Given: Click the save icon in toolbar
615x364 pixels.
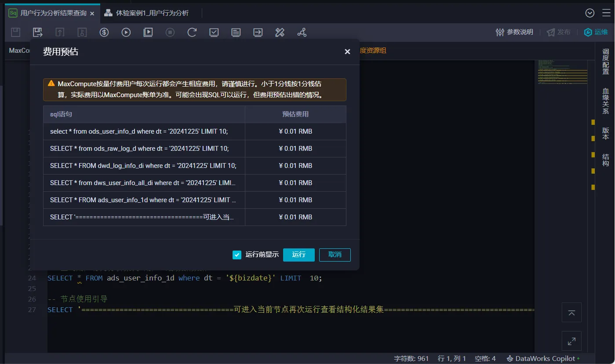Looking at the screenshot, I should [16, 32].
